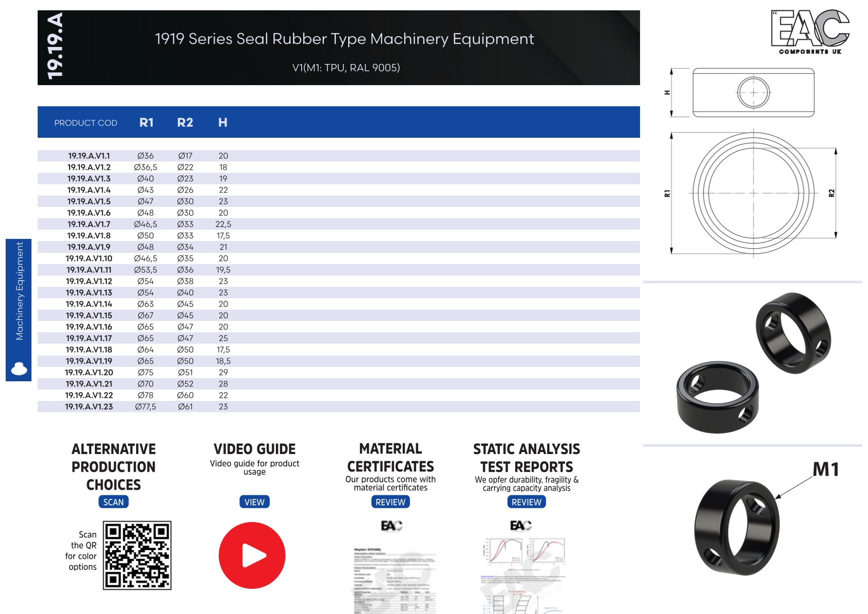868x614 pixels.
Task: Click H value 29 in row V1.20
Action: [223, 373]
